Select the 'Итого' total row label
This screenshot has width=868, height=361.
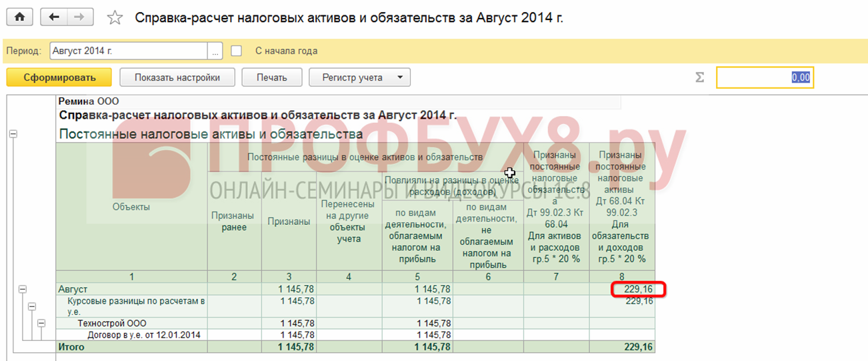click(x=72, y=347)
